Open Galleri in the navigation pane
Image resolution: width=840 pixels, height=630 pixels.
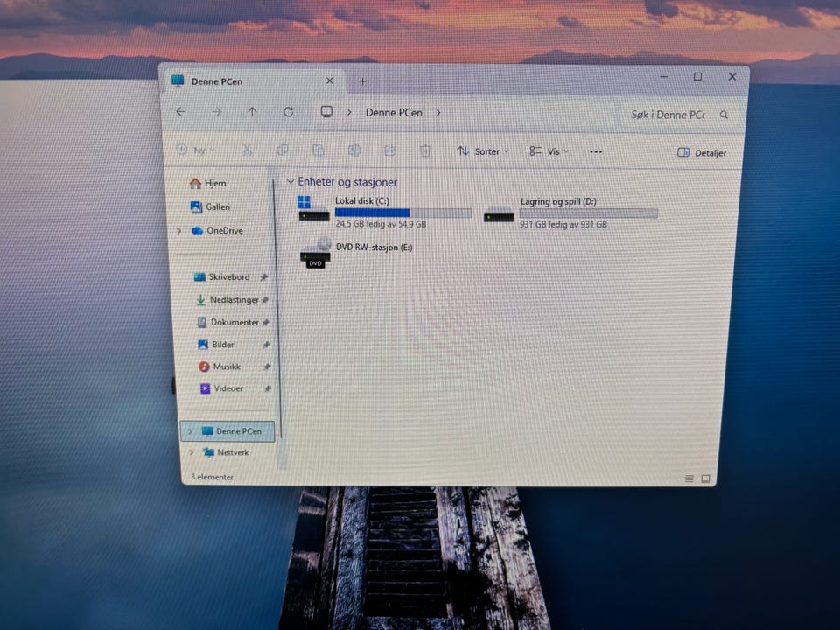[x=211, y=206]
